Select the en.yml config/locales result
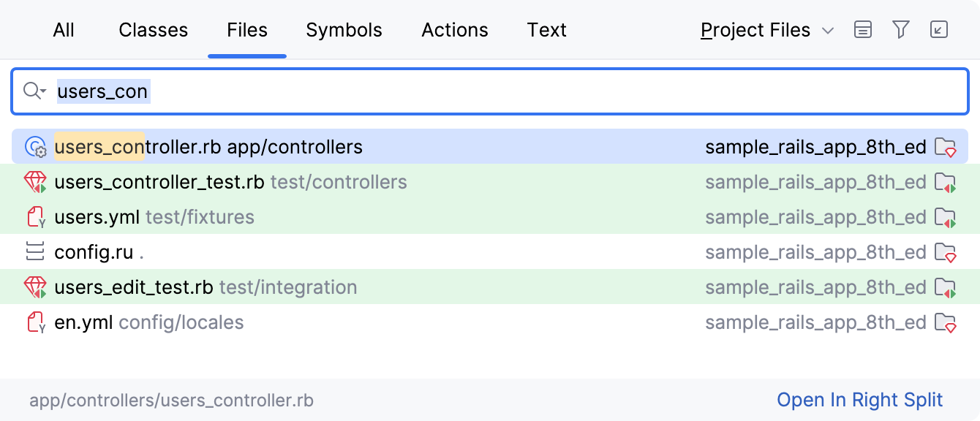 pos(490,322)
